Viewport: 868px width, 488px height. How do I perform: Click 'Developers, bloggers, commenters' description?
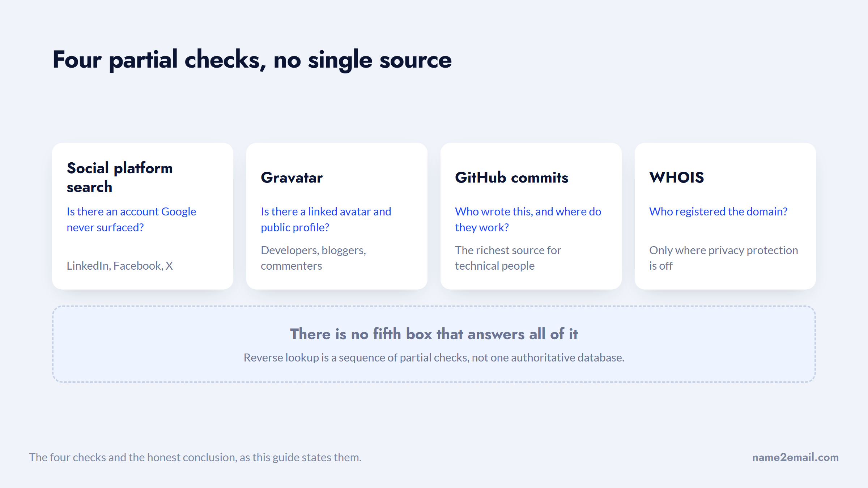tap(313, 258)
